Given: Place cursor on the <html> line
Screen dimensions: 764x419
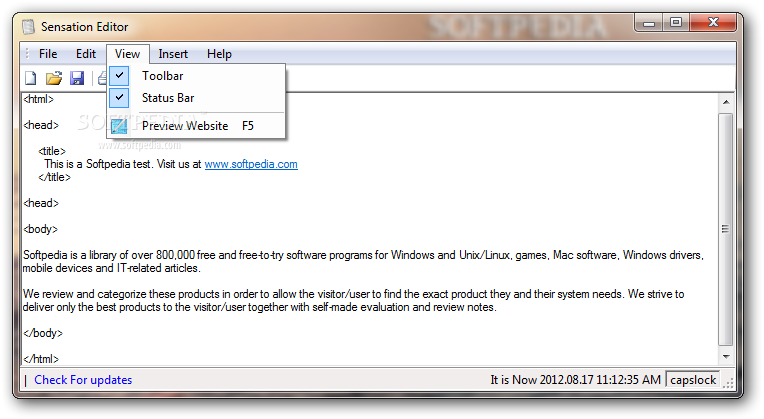Looking at the screenshot, I should pos(38,99).
